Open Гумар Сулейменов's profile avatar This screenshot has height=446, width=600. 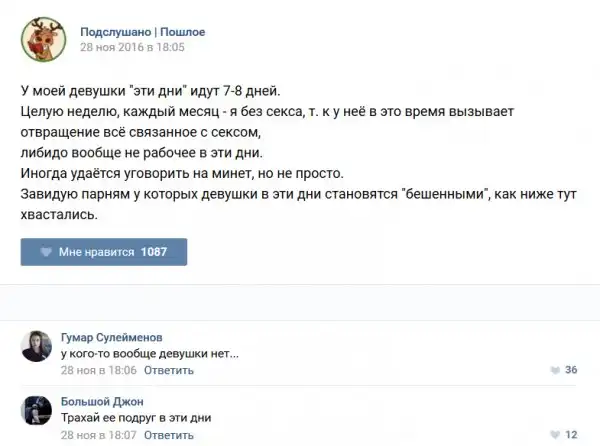pyautogui.click(x=36, y=345)
